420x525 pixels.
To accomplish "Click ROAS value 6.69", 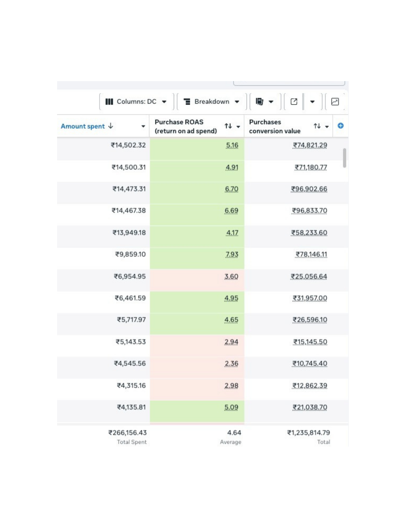I will 231,210.
